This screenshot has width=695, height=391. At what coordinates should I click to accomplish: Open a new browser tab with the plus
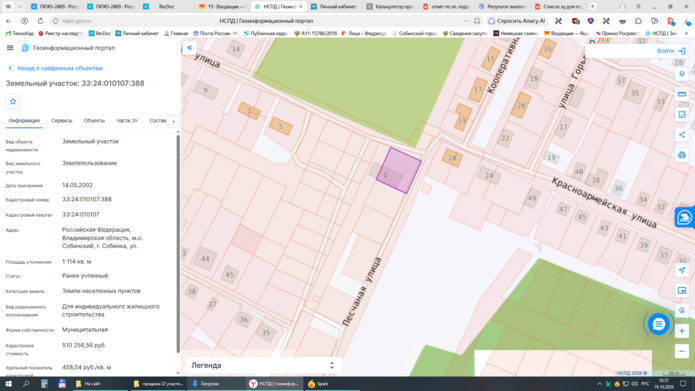pos(593,7)
